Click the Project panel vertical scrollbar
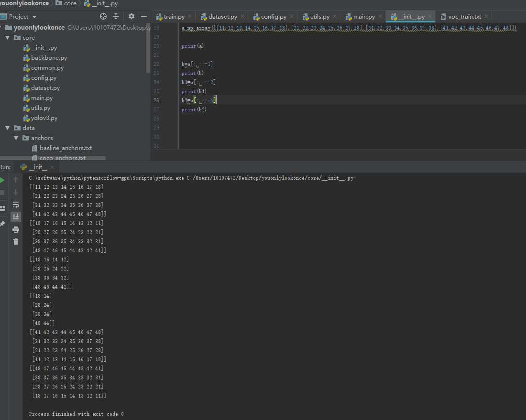The height and width of the screenshot is (420, 526). (148, 47)
